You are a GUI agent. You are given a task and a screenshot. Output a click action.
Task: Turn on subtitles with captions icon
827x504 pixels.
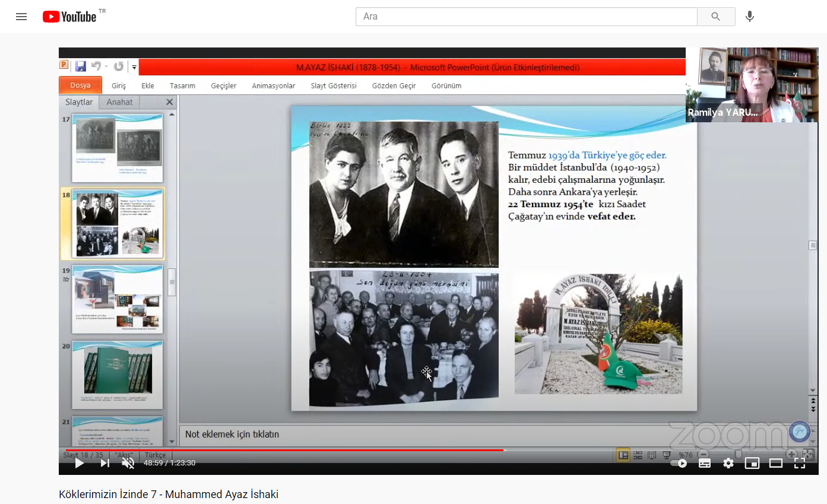click(x=705, y=463)
